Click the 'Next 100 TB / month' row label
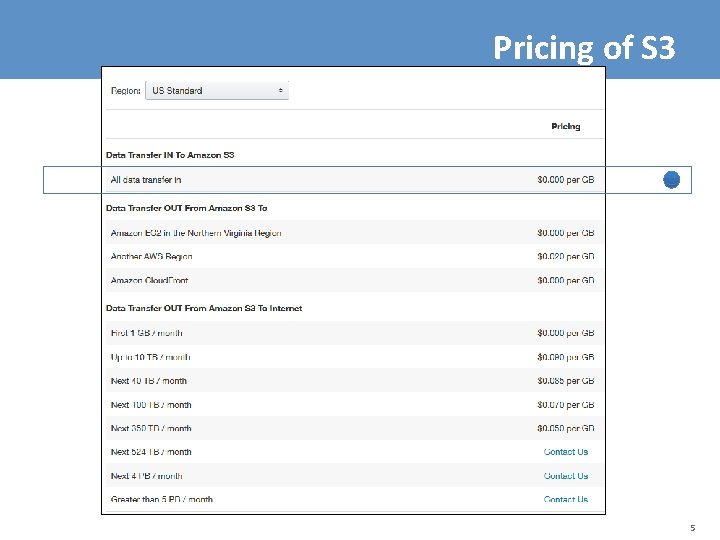This screenshot has height=540, width=720. coord(151,405)
